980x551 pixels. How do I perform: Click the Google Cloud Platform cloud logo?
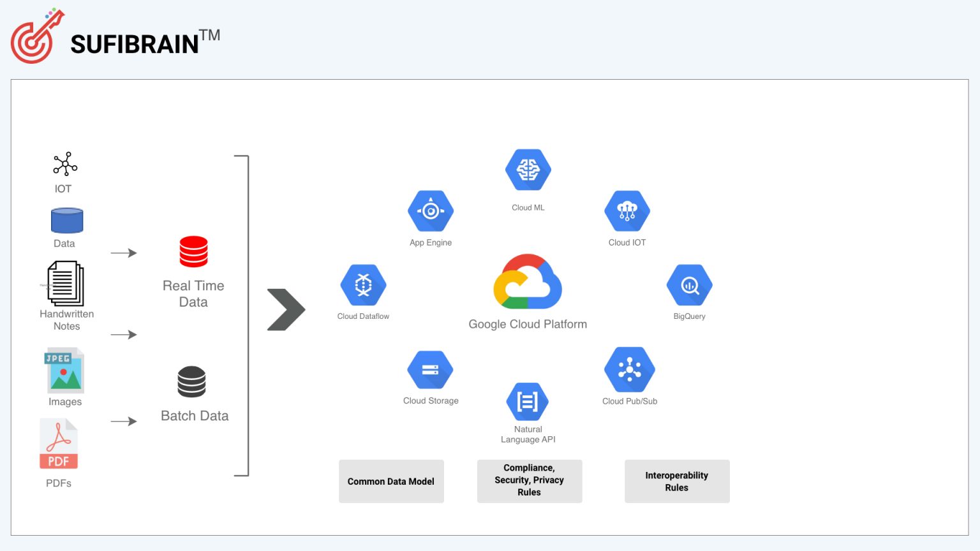(528, 281)
